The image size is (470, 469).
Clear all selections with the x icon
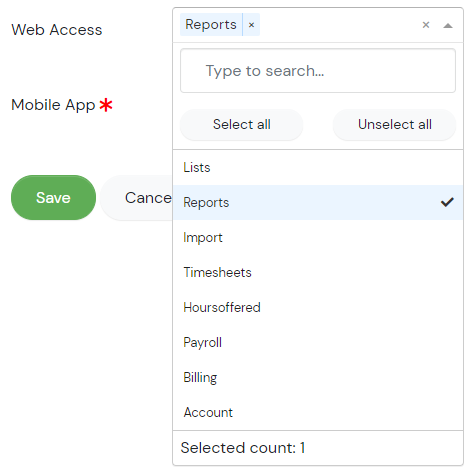pos(426,25)
